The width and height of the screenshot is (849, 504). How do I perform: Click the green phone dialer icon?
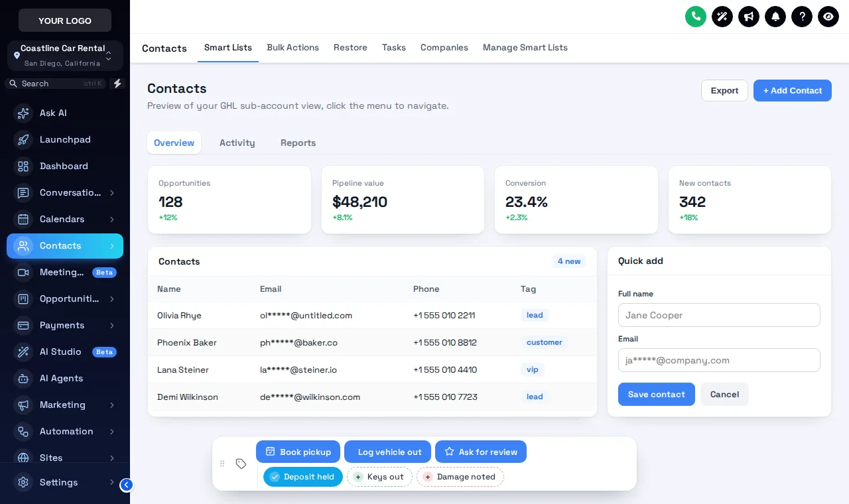[696, 17]
